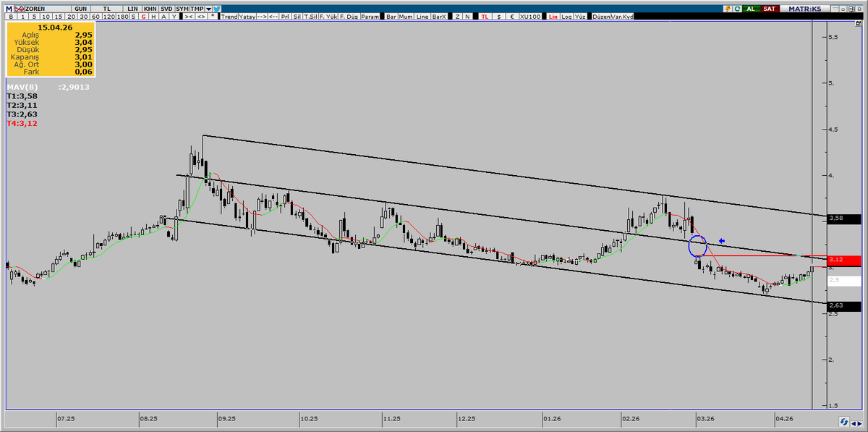Select the red TL currency toggle

(x=485, y=17)
